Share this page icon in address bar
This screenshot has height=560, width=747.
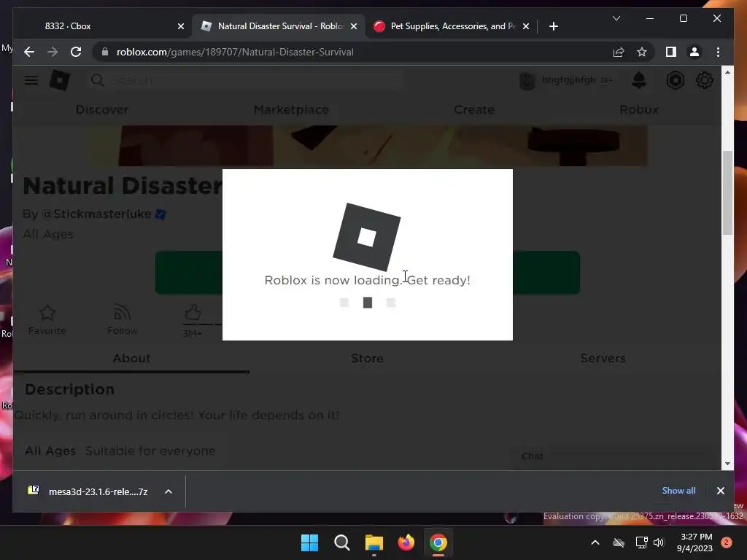coord(619,52)
